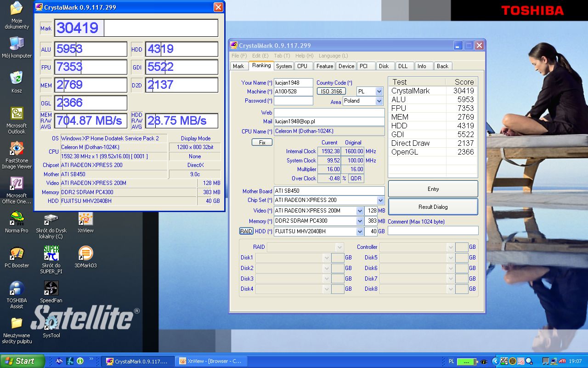588x368 pixels.
Task: Open TOSHIBA Assist desktop icon
Action: [17, 295]
